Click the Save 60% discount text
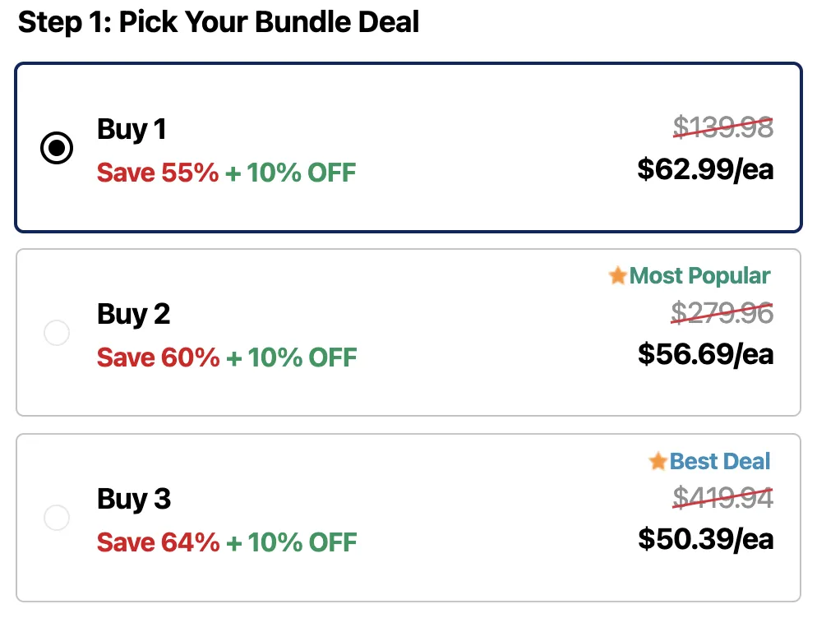Viewport: 840px width, 627px height. coord(158,358)
